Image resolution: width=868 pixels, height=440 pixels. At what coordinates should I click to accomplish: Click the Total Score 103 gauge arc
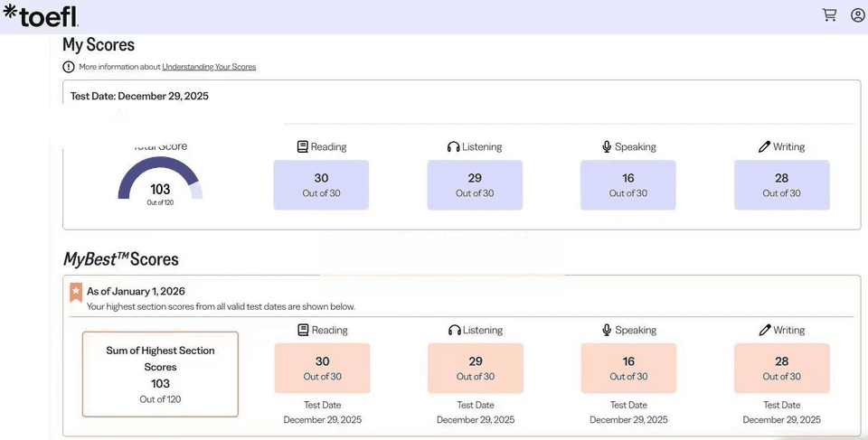click(159, 168)
